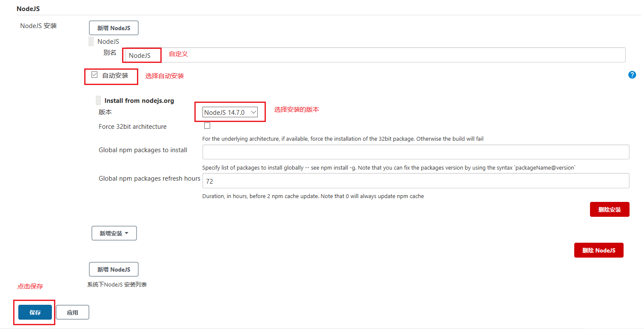644x329 pixels.
Task: Click the 系统下NodeJS 安装列表 text
Action: (x=117, y=285)
